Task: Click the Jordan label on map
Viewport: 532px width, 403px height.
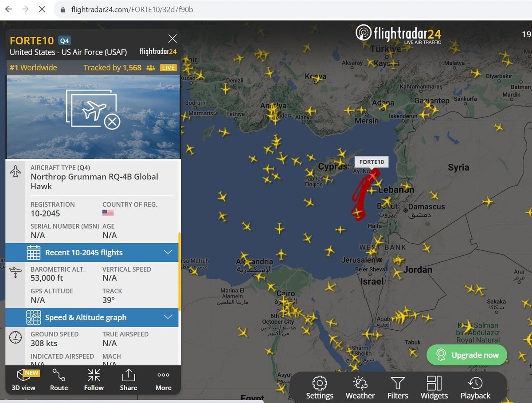Action: pos(417,269)
